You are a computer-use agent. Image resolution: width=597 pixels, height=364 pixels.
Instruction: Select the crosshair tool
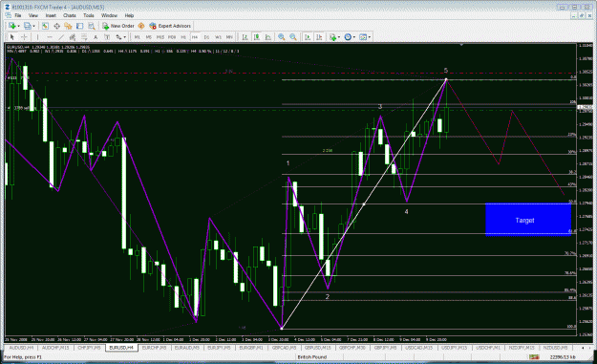coord(24,37)
